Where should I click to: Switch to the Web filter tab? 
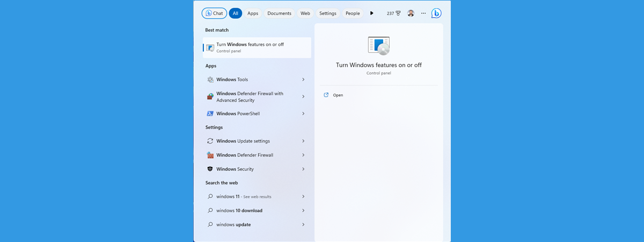point(305,13)
